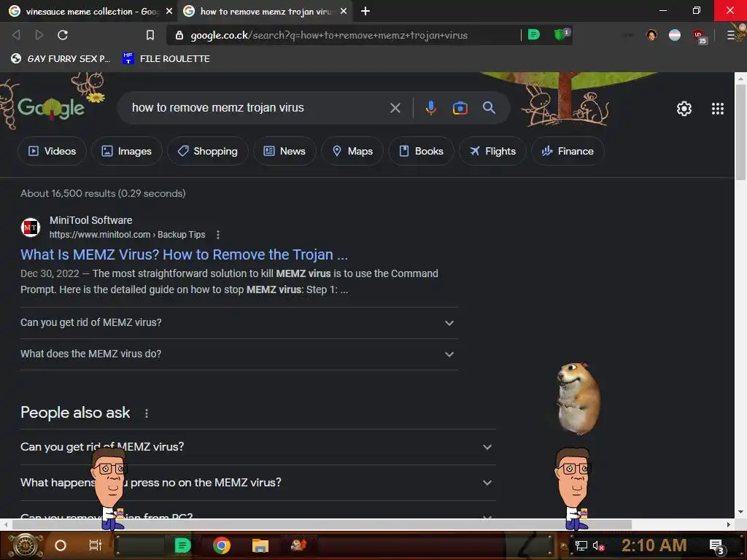Open the green reader-mode extension icon

tap(533, 34)
